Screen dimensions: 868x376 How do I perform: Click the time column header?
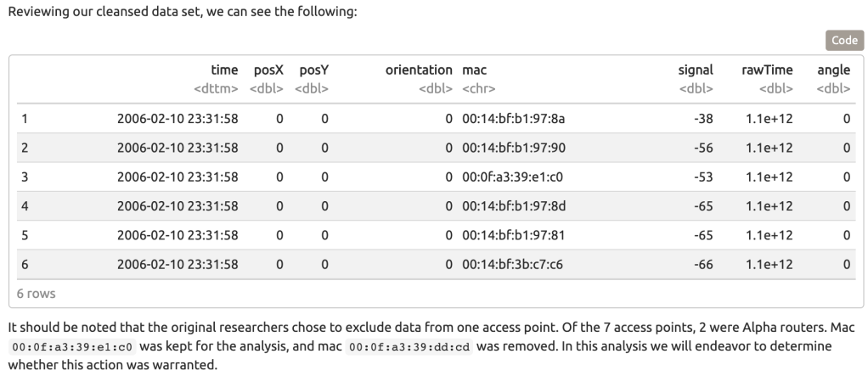coord(224,71)
